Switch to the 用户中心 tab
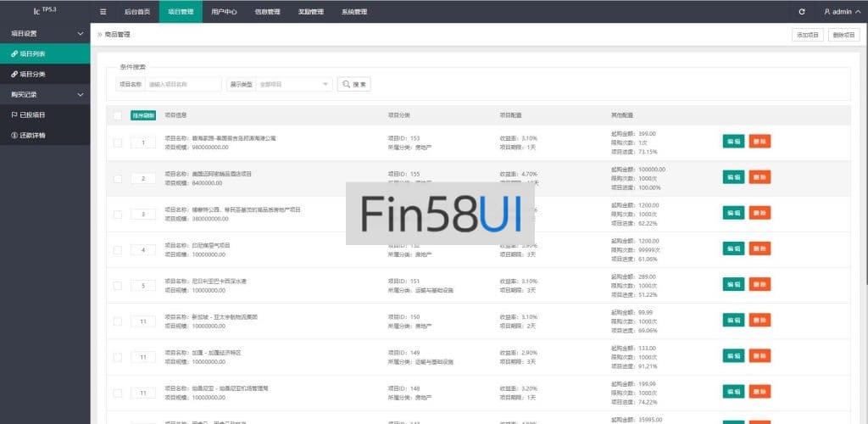Image resolution: width=868 pixels, height=424 pixels. click(x=224, y=12)
